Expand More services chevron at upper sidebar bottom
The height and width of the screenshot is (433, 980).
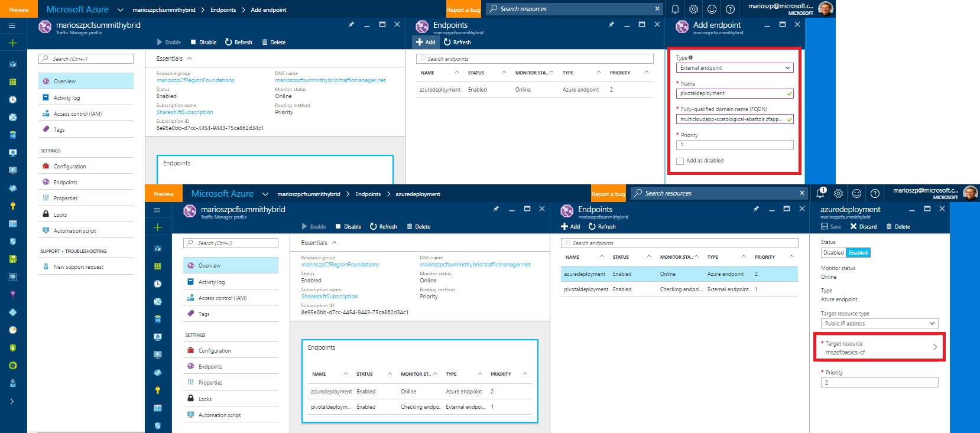point(12,402)
